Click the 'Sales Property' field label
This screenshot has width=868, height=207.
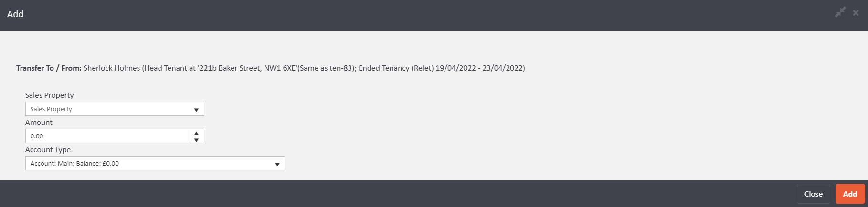click(x=49, y=95)
